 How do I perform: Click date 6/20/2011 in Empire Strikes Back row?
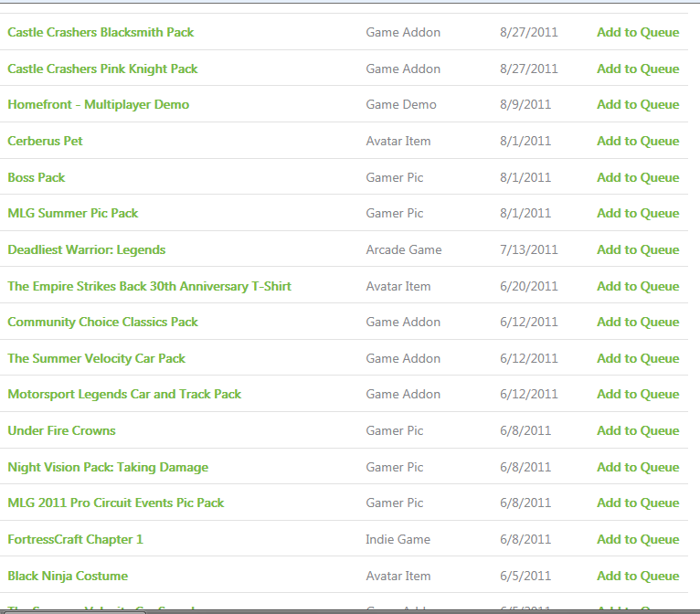(x=528, y=287)
